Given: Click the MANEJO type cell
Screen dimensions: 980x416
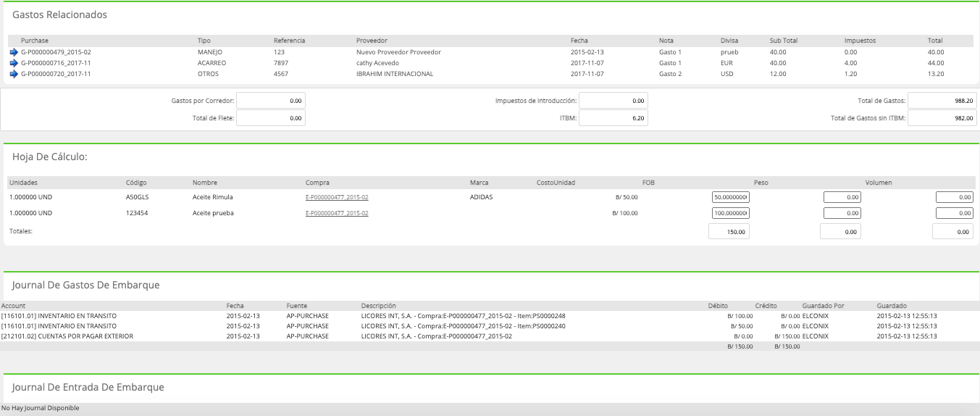Looking at the screenshot, I should 210,52.
